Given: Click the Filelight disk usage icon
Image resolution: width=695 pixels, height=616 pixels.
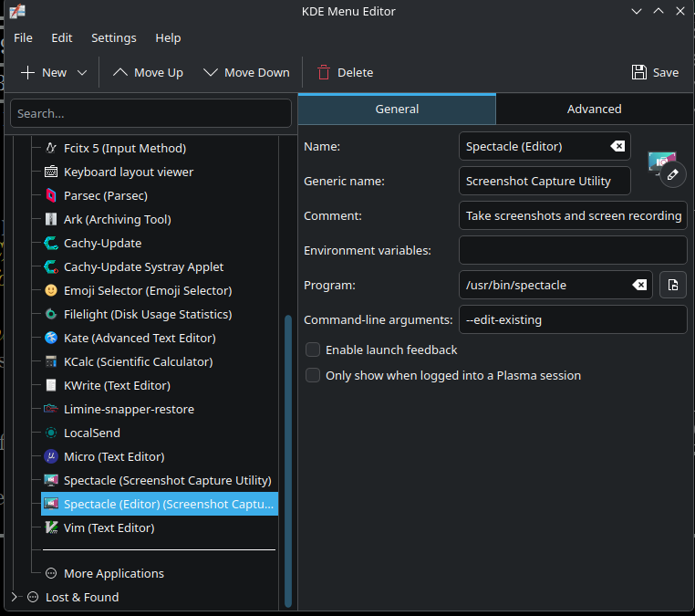Looking at the screenshot, I should (51, 314).
